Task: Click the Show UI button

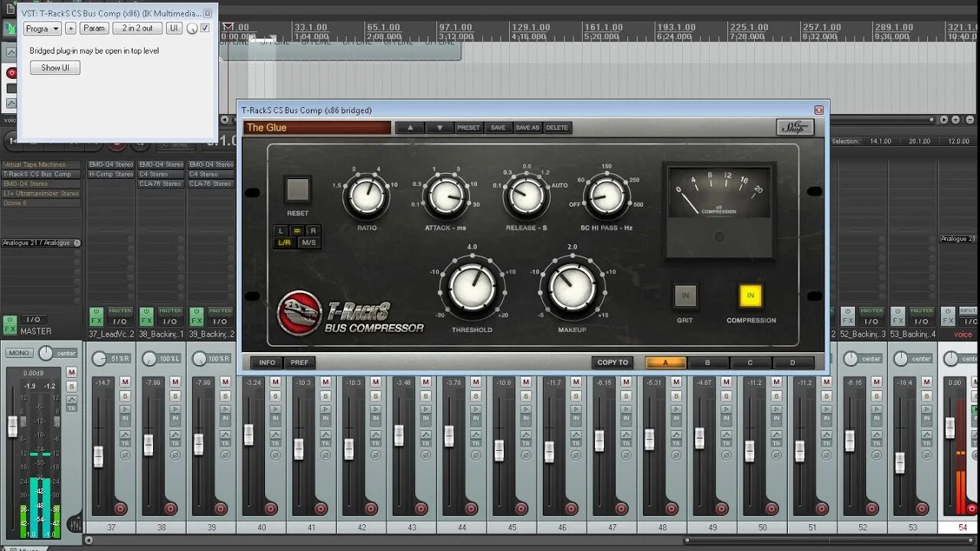Action: pyautogui.click(x=55, y=67)
